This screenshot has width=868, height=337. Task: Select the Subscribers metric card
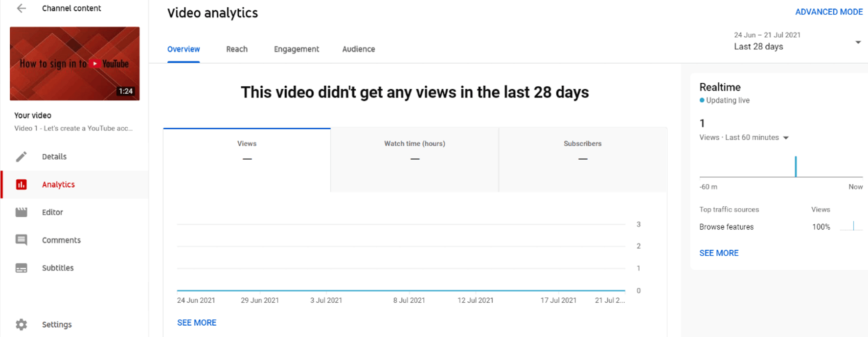[582, 159]
